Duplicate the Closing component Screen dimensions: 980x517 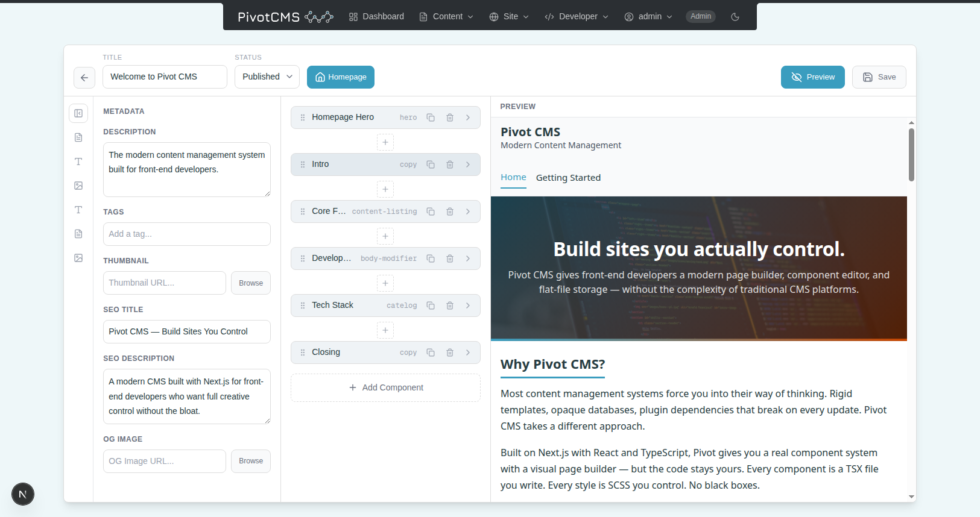point(431,352)
